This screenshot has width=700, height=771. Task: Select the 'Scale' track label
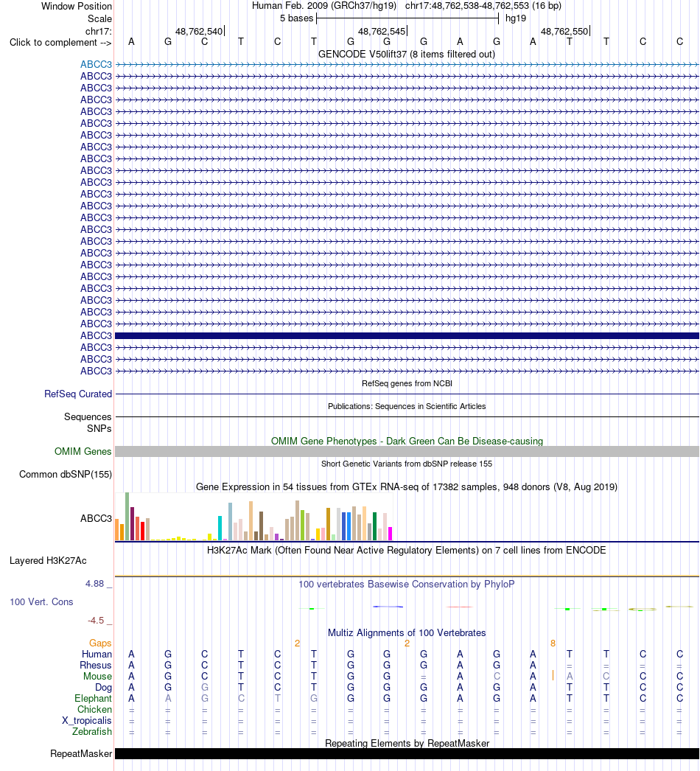99,18
